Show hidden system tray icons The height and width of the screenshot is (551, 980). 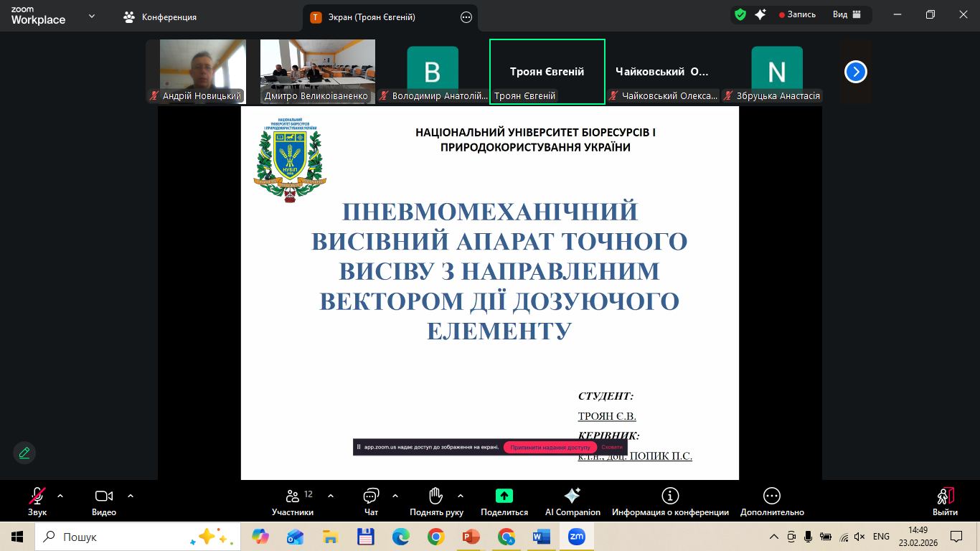[x=773, y=537]
